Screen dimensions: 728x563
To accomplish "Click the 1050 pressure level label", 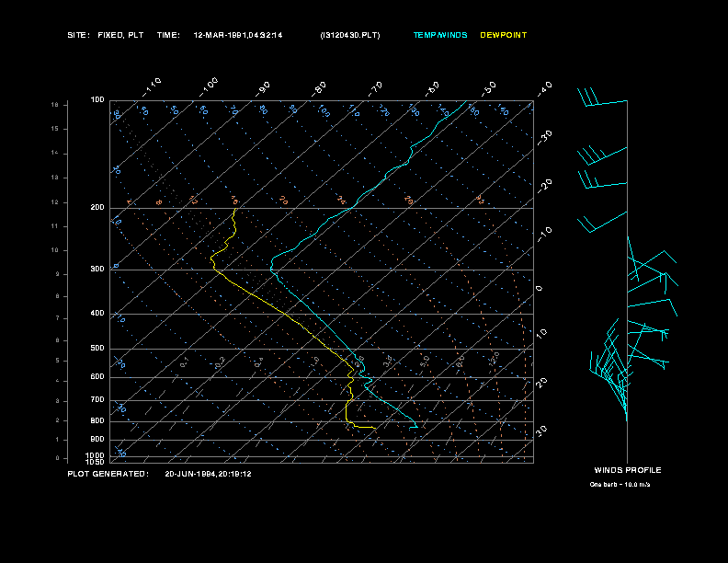I will tap(96, 462).
